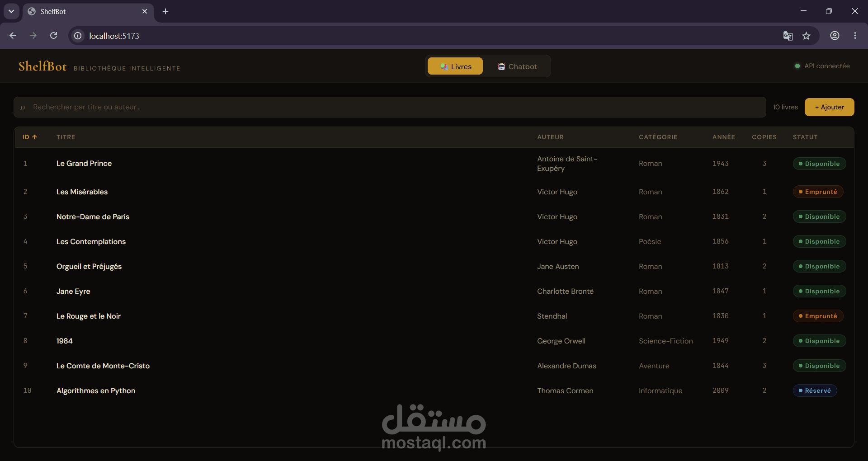This screenshot has height=461, width=868.
Task: Sort by the CATÉGORIE column header
Action: [658, 137]
